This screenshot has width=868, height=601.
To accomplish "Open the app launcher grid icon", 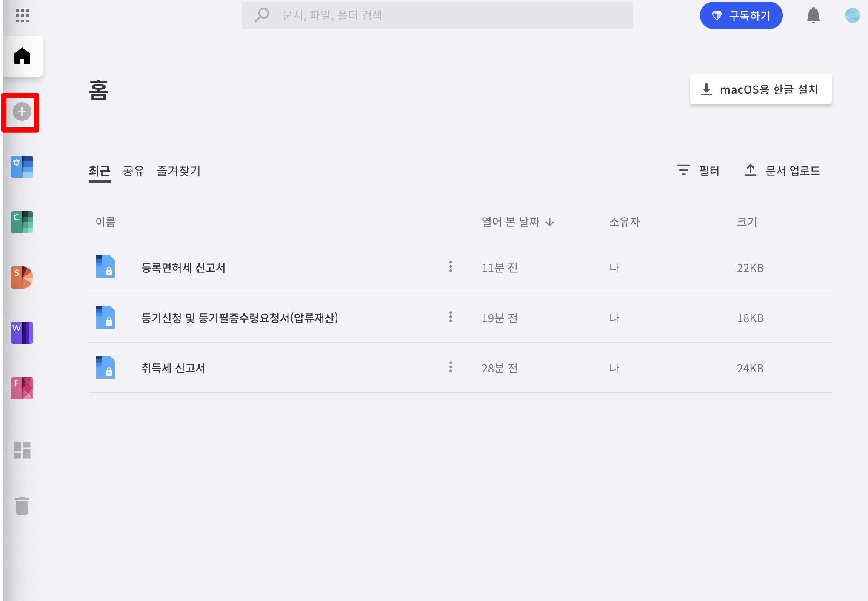I will coord(22,16).
